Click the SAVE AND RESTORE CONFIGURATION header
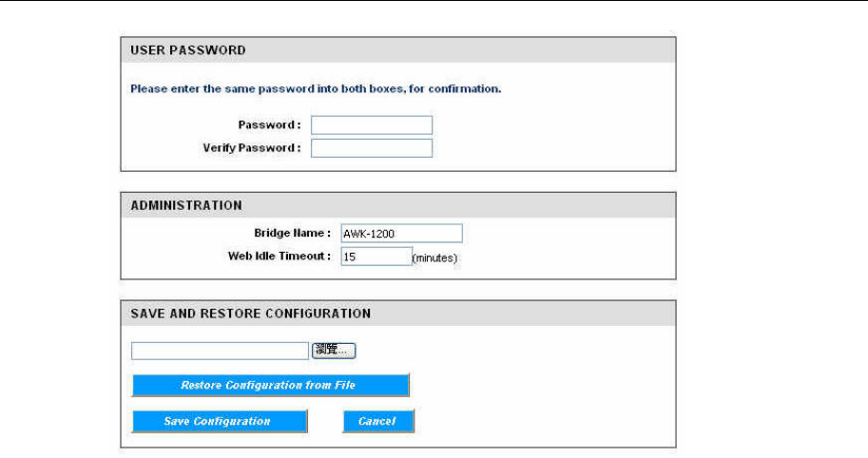The image size is (868, 458). [x=250, y=313]
